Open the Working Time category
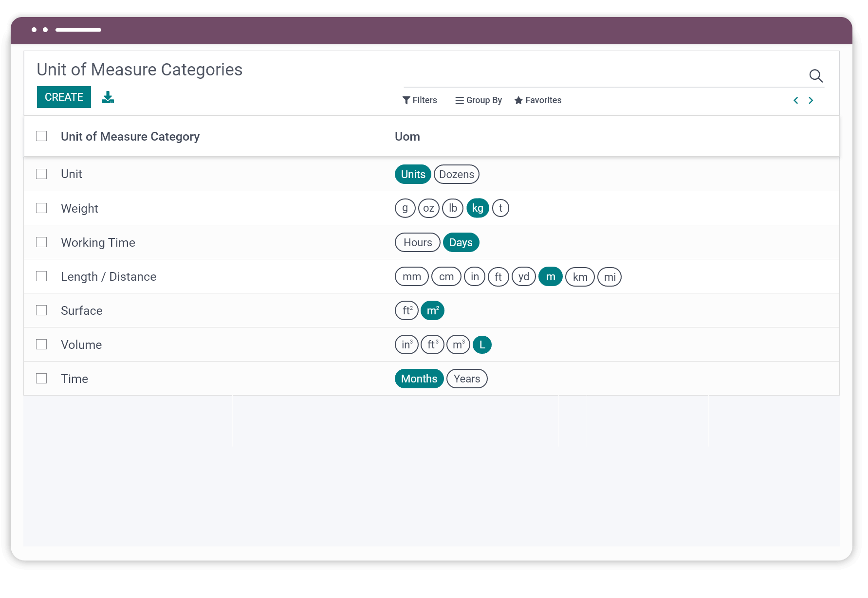Screen dimensions: 868x598 coord(98,242)
